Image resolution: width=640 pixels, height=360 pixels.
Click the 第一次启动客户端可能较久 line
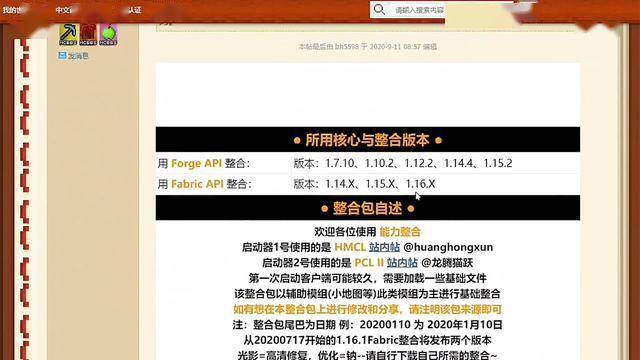pos(367,278)
